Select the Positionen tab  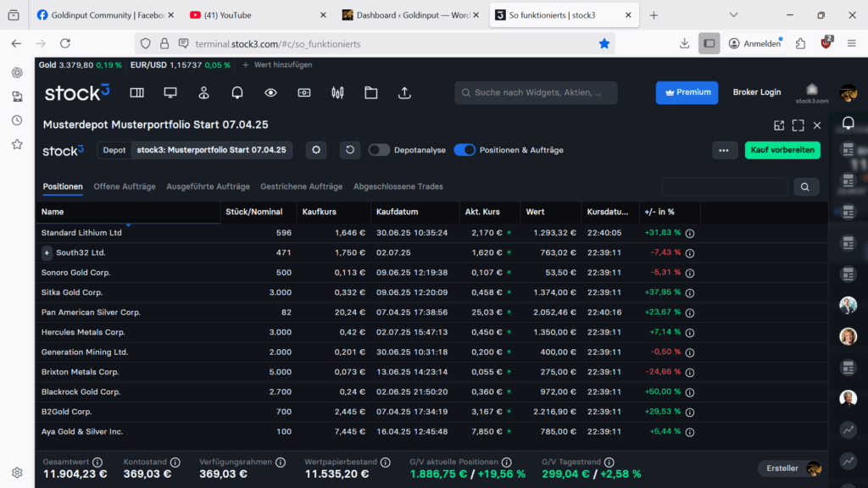click(x=63, y=186)
